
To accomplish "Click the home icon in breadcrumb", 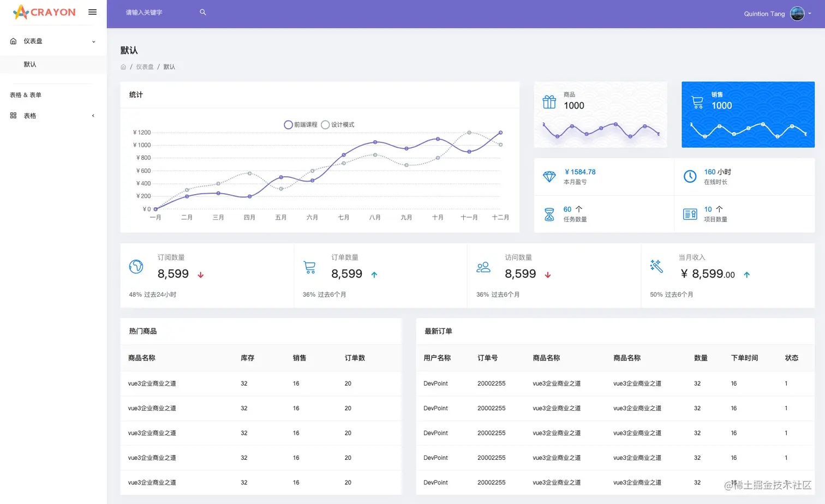I will [x=123, y=67].
